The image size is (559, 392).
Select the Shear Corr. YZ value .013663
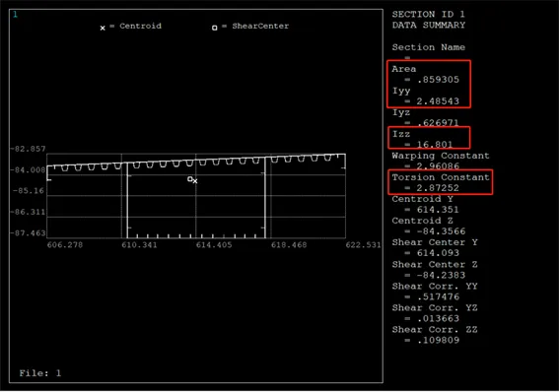438,319
